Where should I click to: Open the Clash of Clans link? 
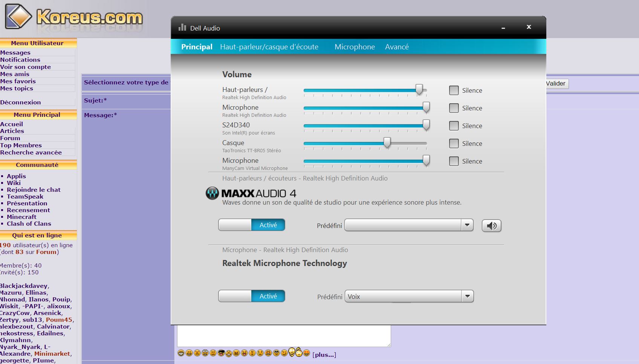[x=29, y=224]
